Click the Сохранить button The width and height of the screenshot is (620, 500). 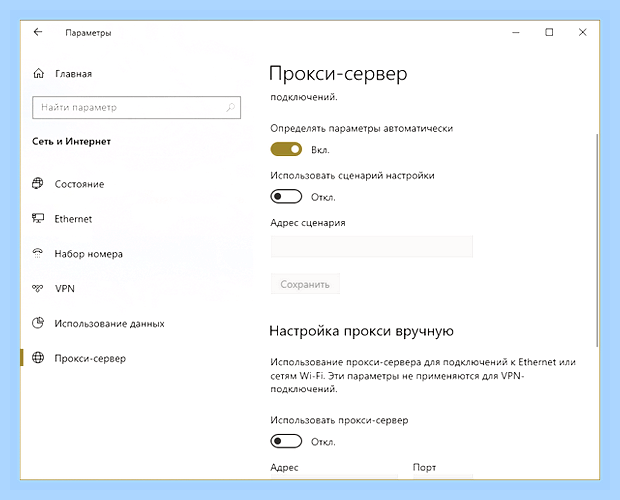click(305, 284)
